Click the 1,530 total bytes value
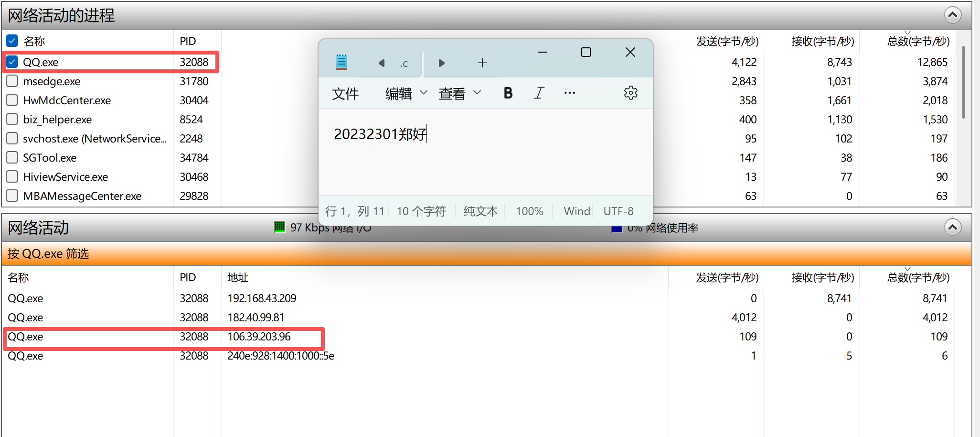This screenshot has height=437, width=980. click(x=935, y=120)
